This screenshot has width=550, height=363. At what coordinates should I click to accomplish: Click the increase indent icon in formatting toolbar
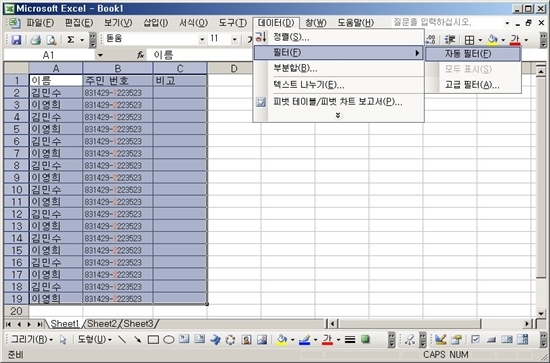pos(450,40)
